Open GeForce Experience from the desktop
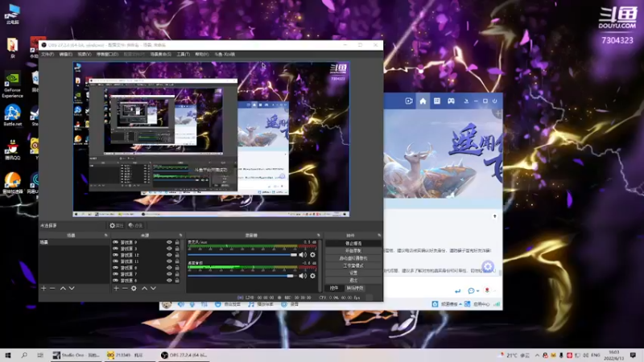Viewport: 644px width, 362px height. coord(12,85)
